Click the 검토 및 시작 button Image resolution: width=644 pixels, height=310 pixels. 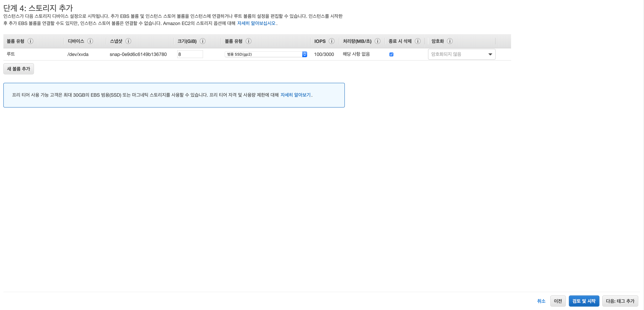point(584,301)
